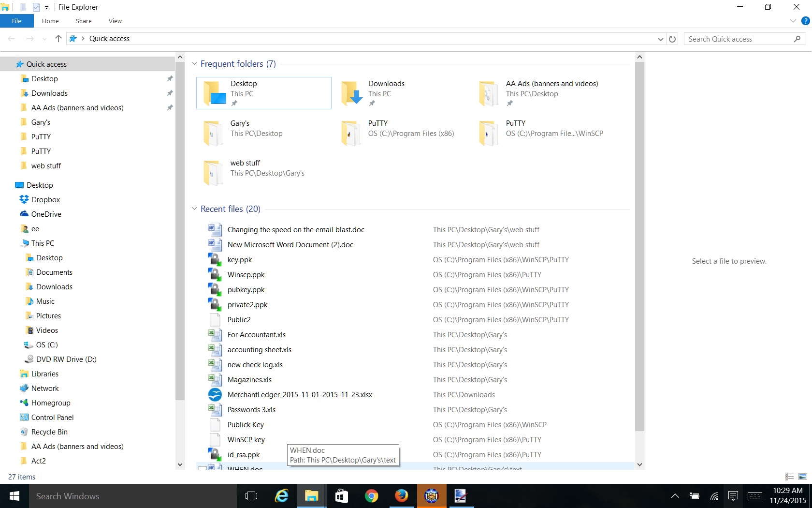Click the Refresh button in address bar

[672, 39]
